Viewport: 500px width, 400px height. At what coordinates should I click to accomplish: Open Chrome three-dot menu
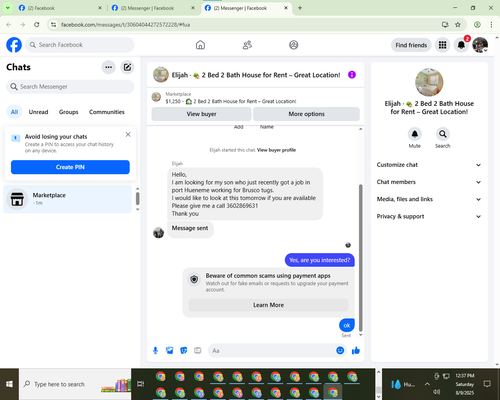coord(491,25)
